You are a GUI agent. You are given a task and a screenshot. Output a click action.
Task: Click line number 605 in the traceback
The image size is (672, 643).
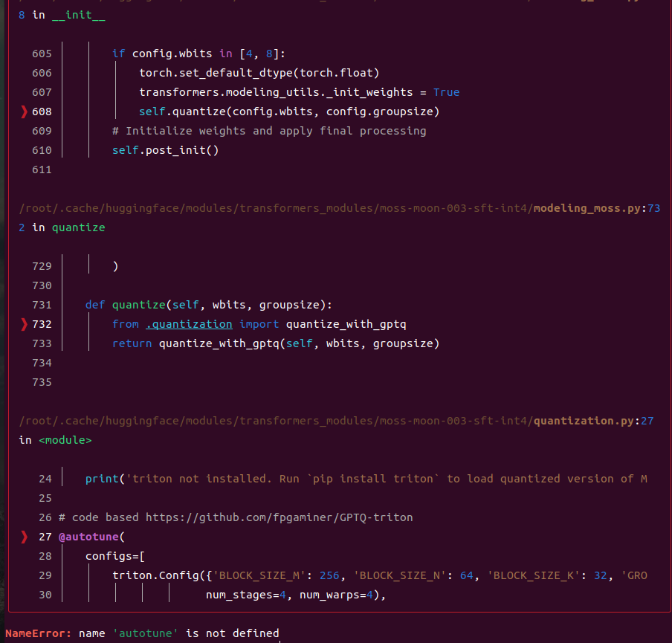tap(42, 54)
